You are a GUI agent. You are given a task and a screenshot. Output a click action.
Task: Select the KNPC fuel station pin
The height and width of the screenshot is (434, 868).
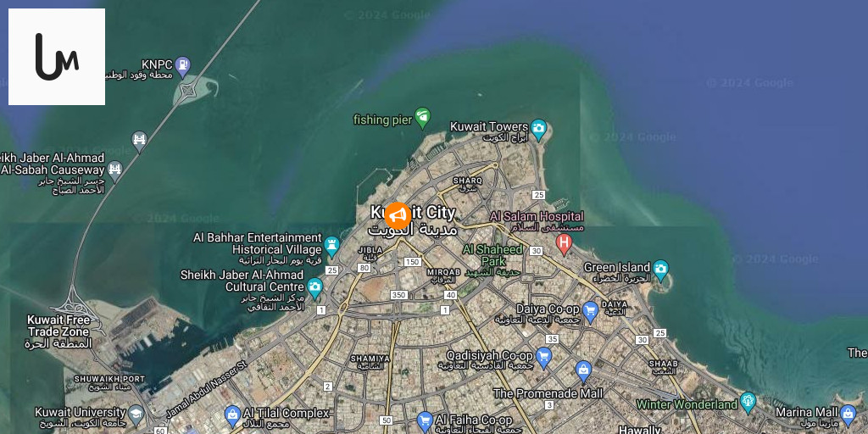point(183,67)
